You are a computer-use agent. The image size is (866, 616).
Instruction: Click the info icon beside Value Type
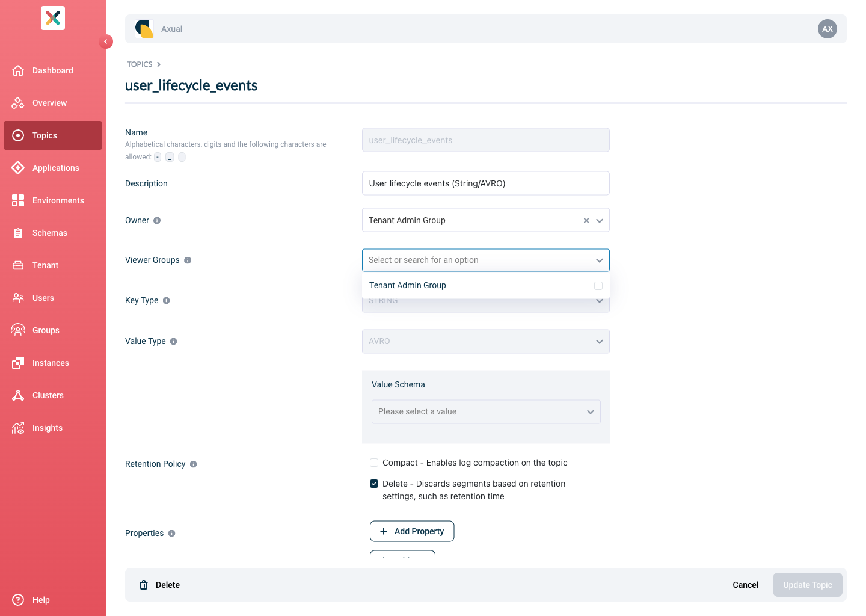click(174, 342)
